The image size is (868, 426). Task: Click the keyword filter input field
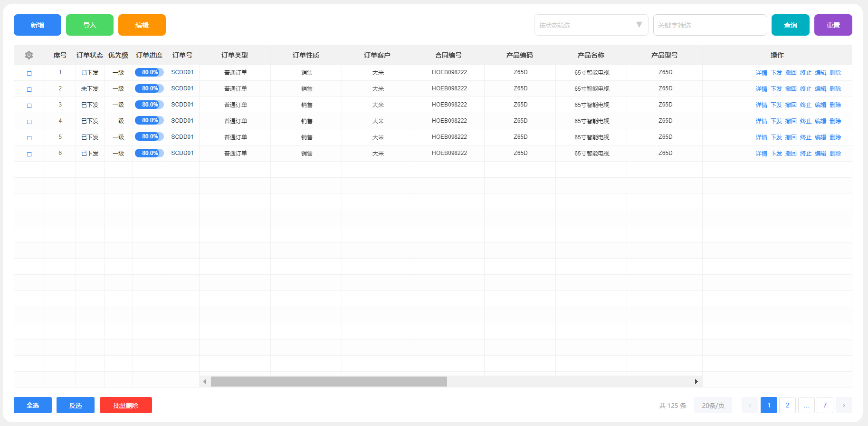click(x=710, y=25)
